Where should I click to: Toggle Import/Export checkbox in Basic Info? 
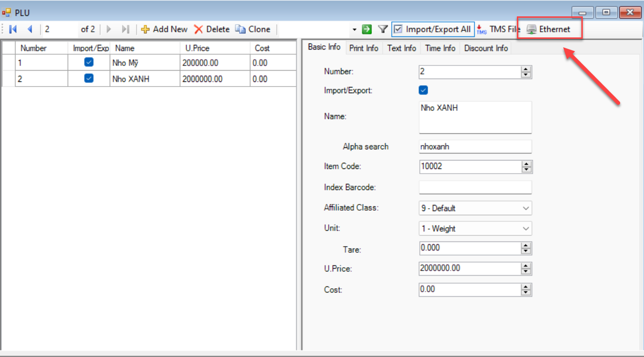[x=423, y=90]
